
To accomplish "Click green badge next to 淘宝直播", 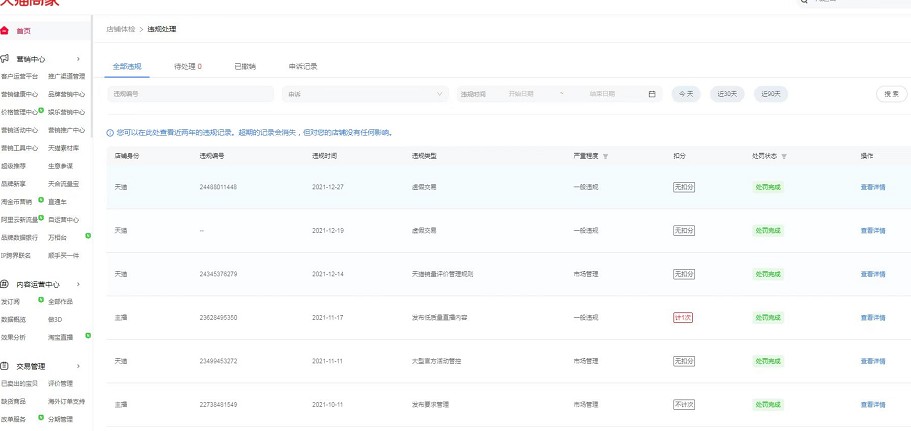I will tap(88, 335).
